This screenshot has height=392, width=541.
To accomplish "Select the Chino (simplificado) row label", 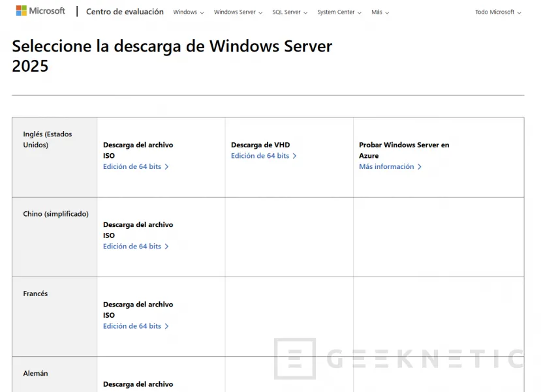I will pos(56,214).
